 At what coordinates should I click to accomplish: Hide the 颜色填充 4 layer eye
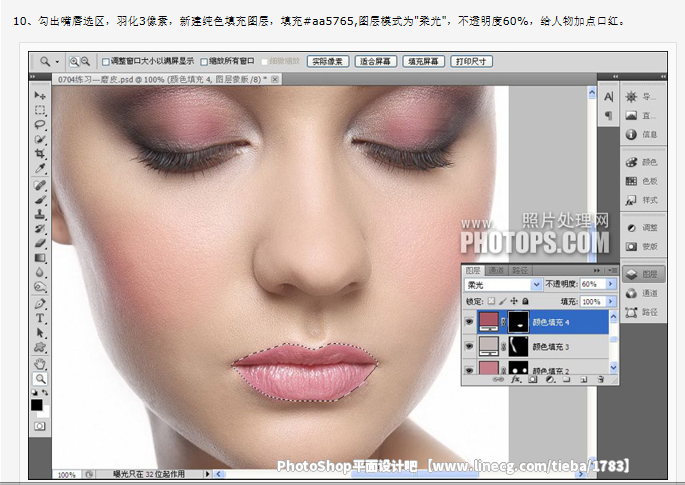tap(469, 322)
